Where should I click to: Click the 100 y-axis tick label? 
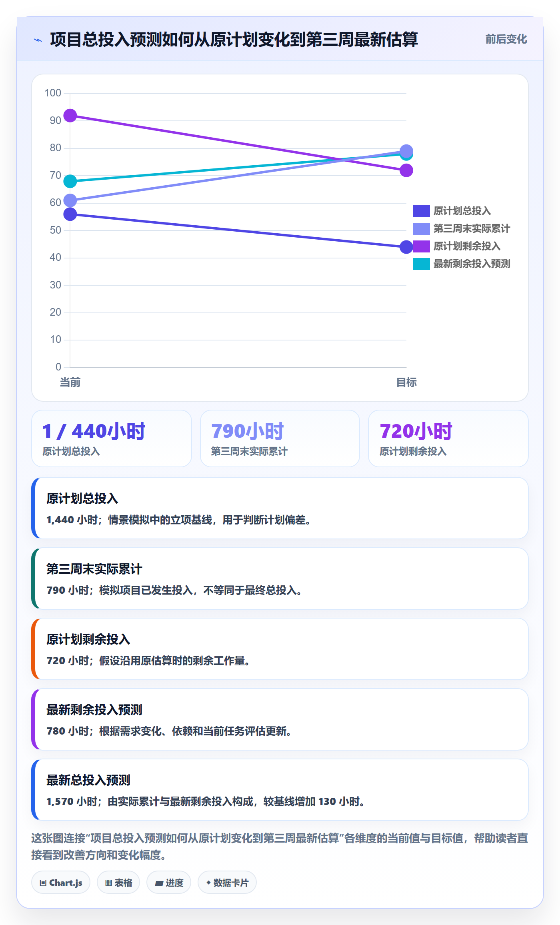click(x=53, y=93)
